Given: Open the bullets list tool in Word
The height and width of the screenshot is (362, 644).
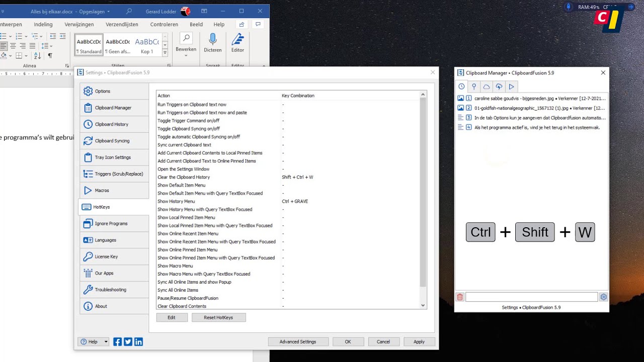Looking at the screenshot, I should pos(3,36).
